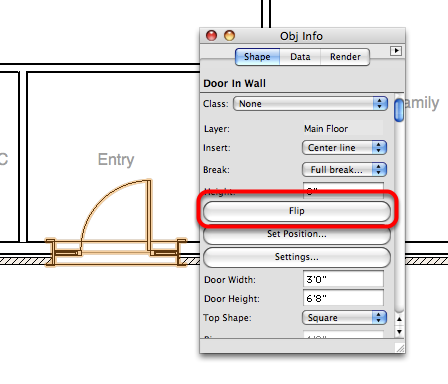The width and height of the screenshot is (448, 384).
Task: Click the Door In Wall heading
Action: [x=235, y=83]
